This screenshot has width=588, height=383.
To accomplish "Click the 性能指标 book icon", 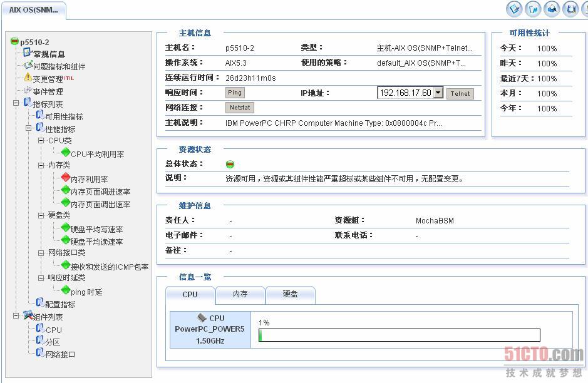I will click(40, 128).
